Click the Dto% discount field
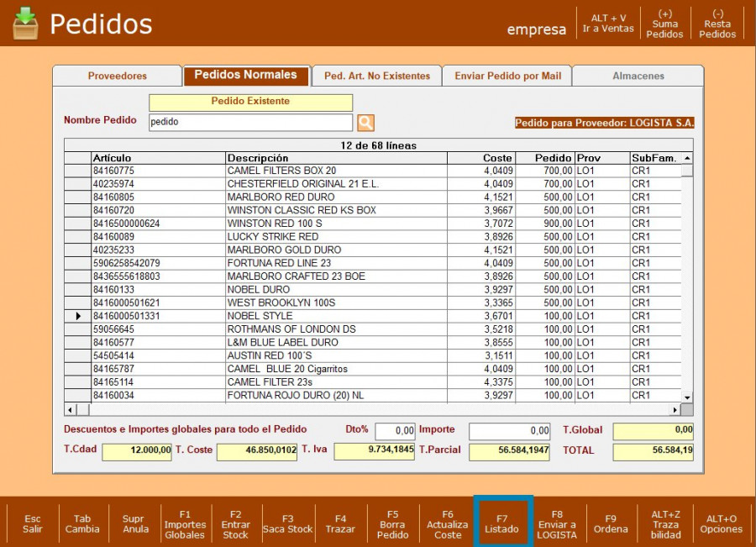The height and width of the screenshot is (547, 756). coord(395,431)
